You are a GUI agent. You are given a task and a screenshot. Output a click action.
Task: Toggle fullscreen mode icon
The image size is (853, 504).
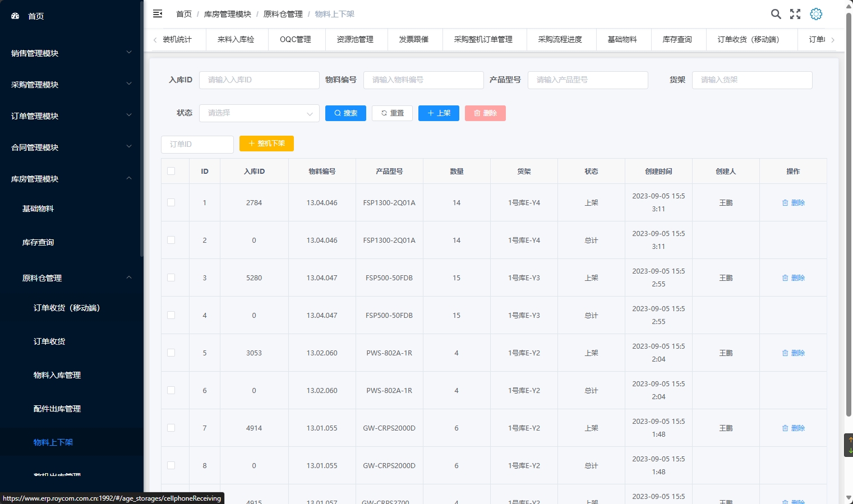[x=795, y=14]
